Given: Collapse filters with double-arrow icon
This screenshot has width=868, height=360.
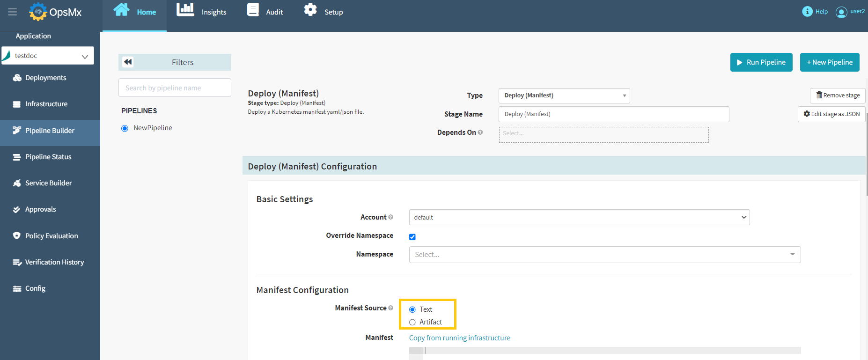Looking at the screenshot, I should click(128, 62).
